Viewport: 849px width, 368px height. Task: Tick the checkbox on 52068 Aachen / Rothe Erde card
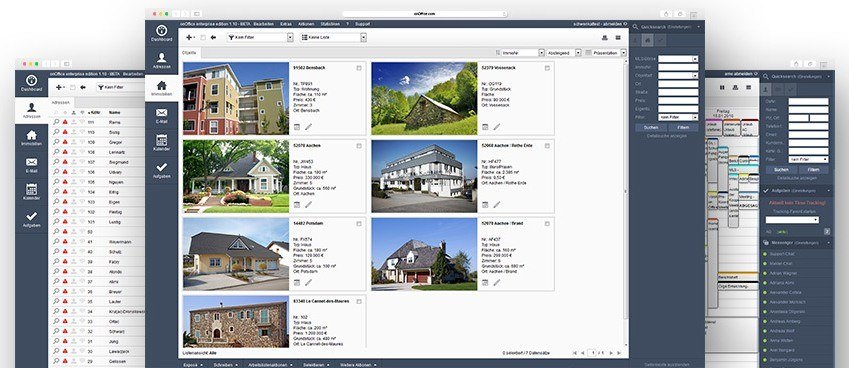(x=547, y=146)
